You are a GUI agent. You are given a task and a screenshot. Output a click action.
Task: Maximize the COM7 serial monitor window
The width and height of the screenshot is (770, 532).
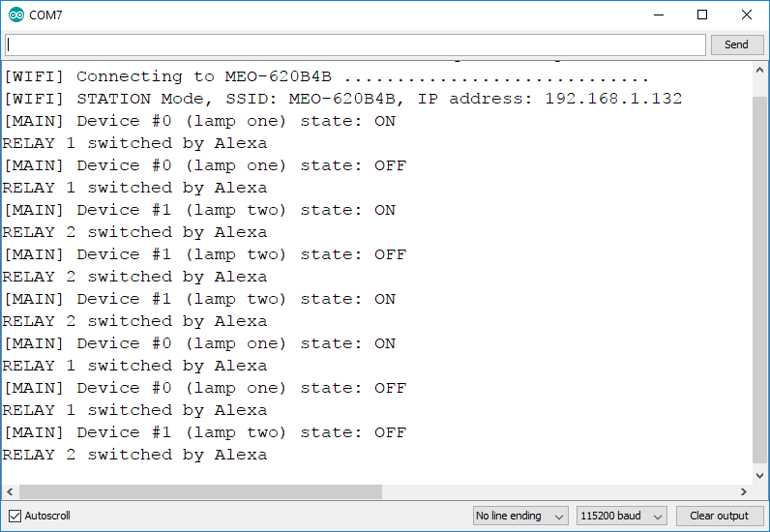click(702, 15)
